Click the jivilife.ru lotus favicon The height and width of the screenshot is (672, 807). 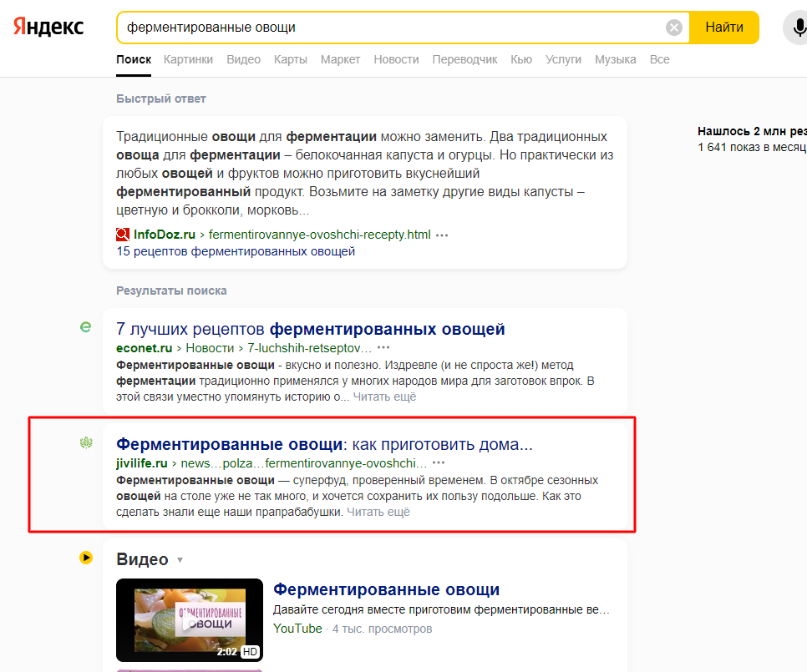coord(85,443)
